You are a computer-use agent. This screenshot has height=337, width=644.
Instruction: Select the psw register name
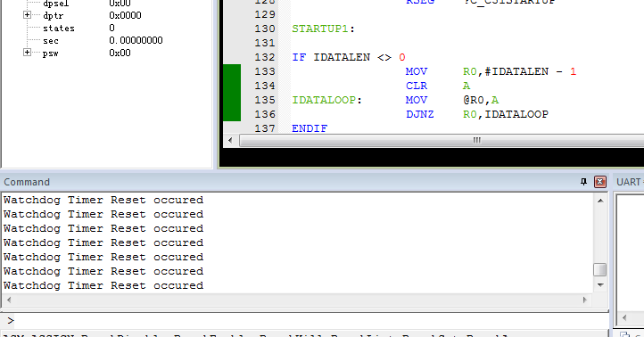51,53
